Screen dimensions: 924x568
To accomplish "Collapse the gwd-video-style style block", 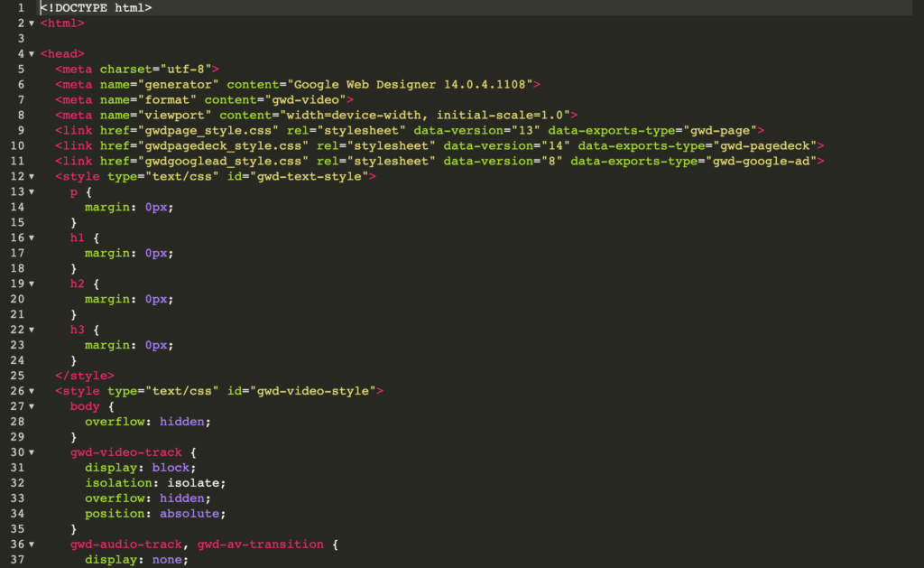I will pos(32,391).
